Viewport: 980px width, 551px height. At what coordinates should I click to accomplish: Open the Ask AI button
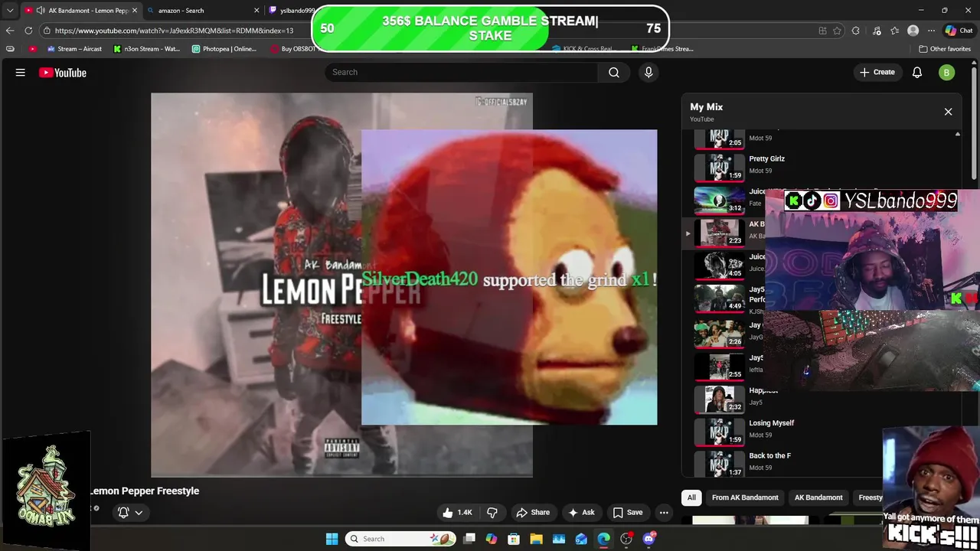point(581,512)
